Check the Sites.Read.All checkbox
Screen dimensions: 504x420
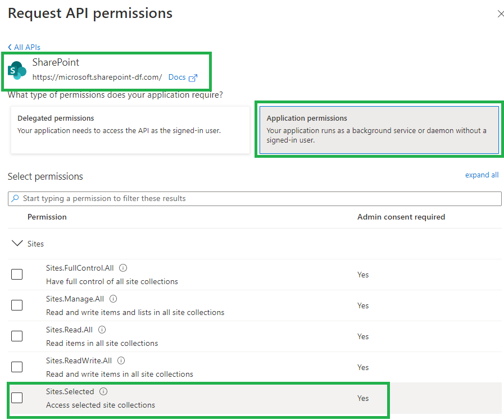17,336
